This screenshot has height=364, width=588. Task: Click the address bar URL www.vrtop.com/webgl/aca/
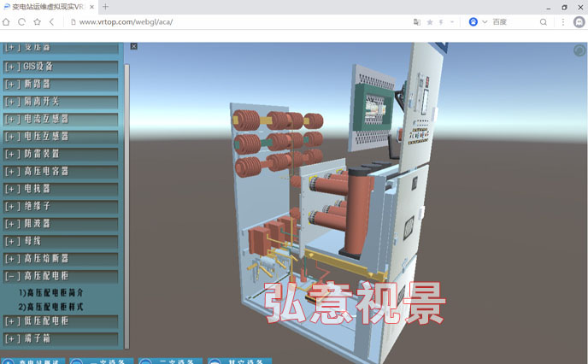[x=126, y=22]
